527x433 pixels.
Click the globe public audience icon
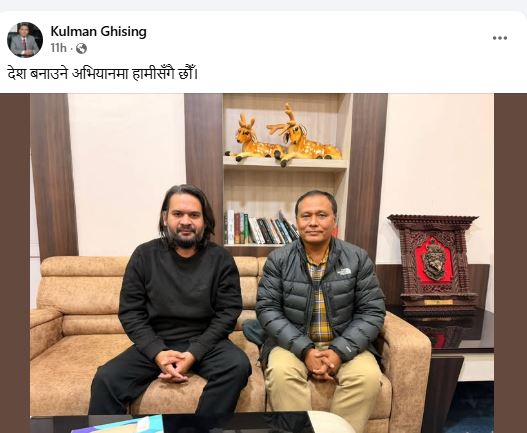(81, 49)
